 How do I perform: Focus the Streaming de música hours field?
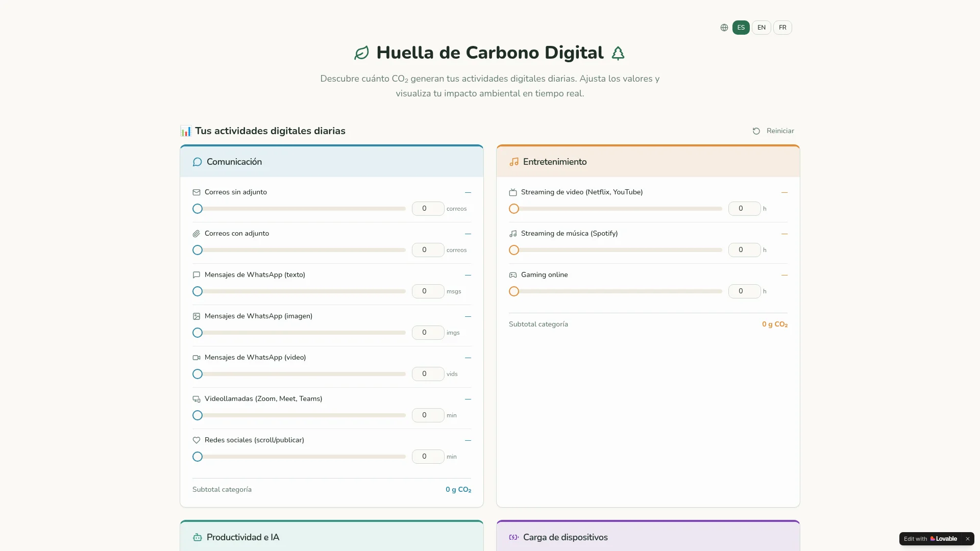744,250
